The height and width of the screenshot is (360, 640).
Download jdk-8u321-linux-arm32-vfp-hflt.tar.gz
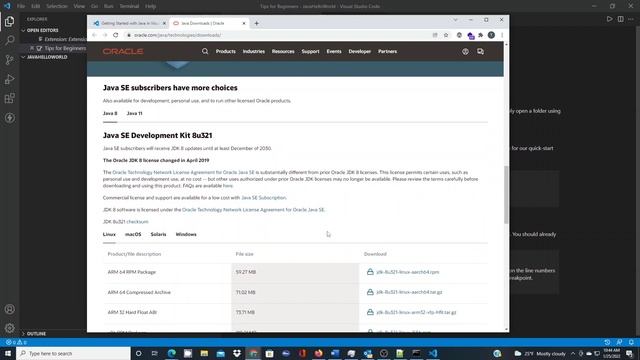coord(416,312)
